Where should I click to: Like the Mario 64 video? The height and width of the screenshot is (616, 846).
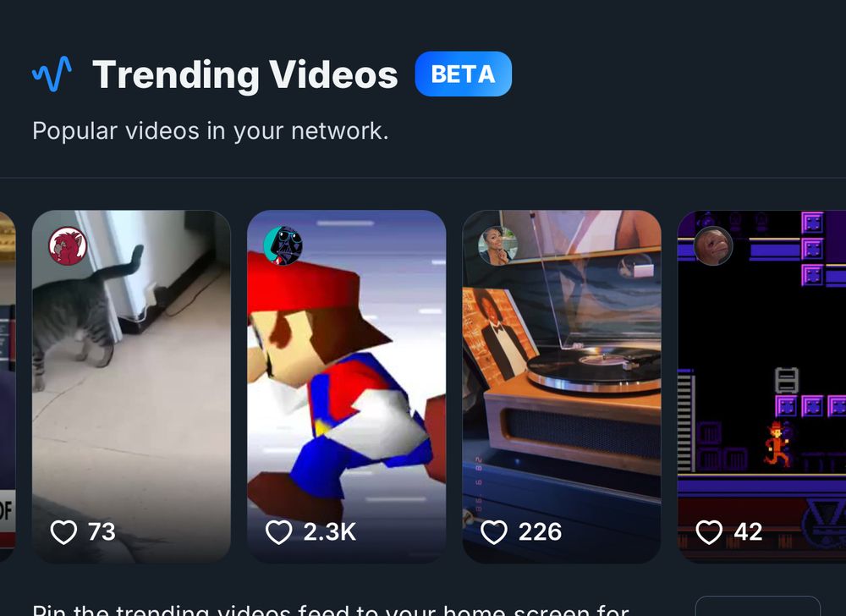click(x=279, y=531)
